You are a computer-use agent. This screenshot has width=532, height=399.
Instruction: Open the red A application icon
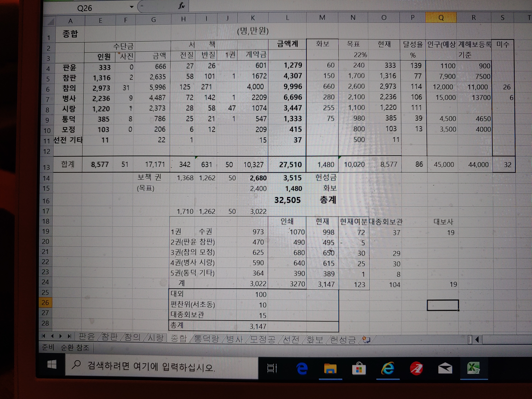click(x=416, y=368)
